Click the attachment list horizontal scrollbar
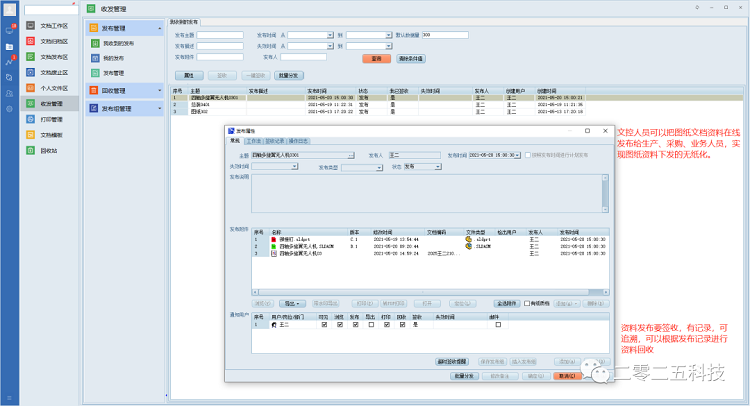The height and width of the screenshot is (406, 750). [x=430, y=292]
